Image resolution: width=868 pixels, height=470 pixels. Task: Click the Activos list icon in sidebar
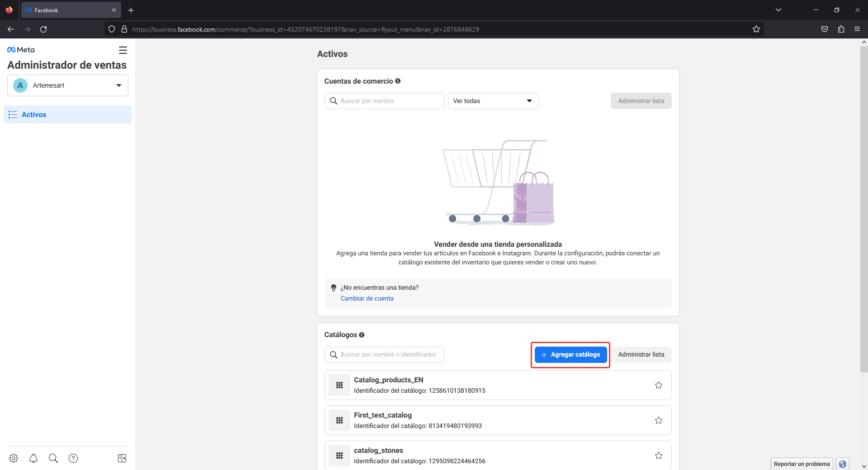(13, 114)
